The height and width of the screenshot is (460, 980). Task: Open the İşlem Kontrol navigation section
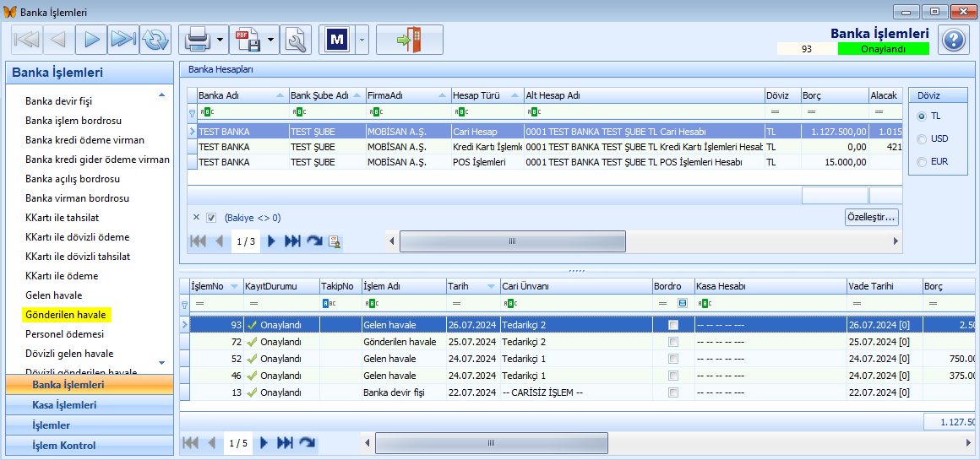[89, 445]
